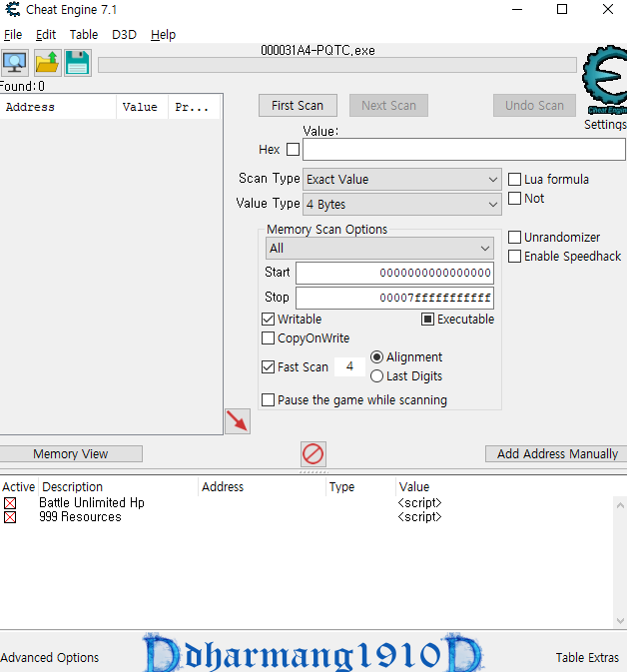Open the Help menu
627x672 pixels.
tap(163, 35)
